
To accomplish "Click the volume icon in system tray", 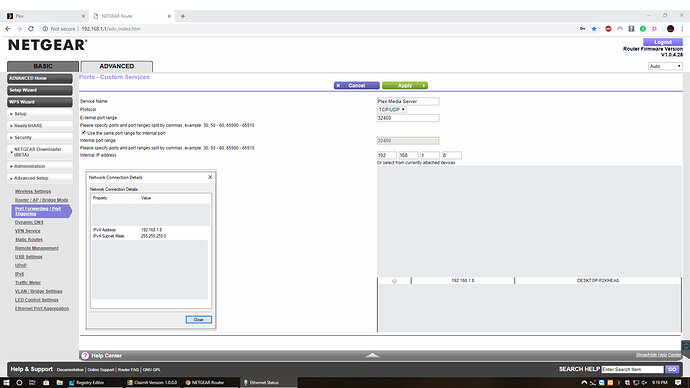I will pos(644,383).
